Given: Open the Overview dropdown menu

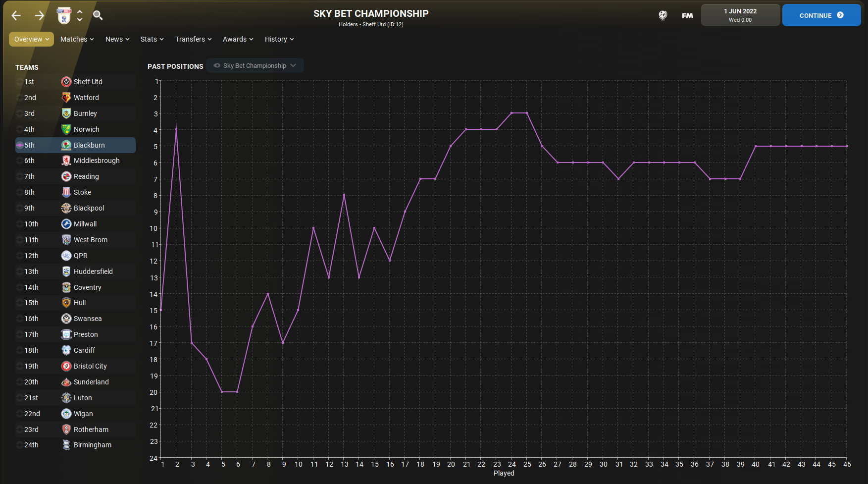Looking at the screenshot, I should click(31, 39).
